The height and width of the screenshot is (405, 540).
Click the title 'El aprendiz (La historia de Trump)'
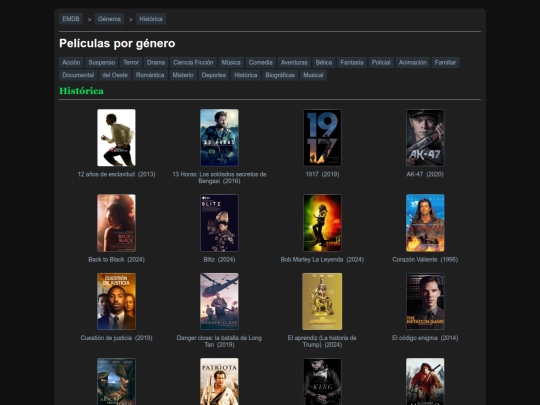pyautogui.click(x=322, y=341)
